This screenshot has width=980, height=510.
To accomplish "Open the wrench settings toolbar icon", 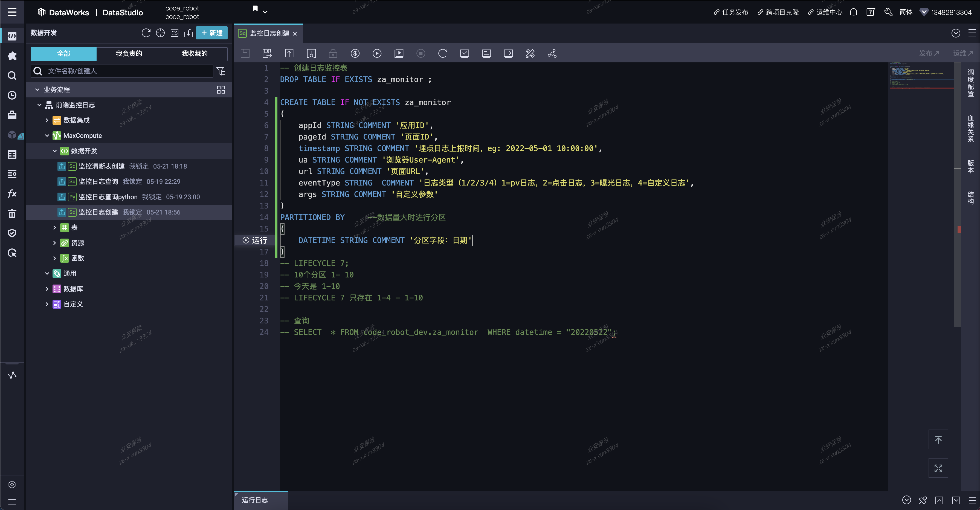I will point(530,53).
